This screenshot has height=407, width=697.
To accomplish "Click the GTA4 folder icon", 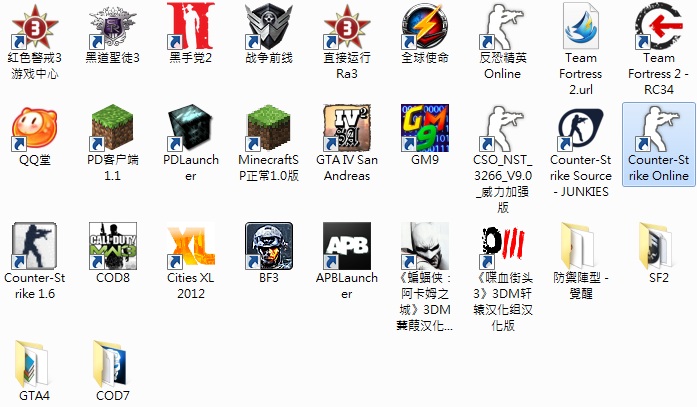I will pyautogui.click(x=32, y=364).
